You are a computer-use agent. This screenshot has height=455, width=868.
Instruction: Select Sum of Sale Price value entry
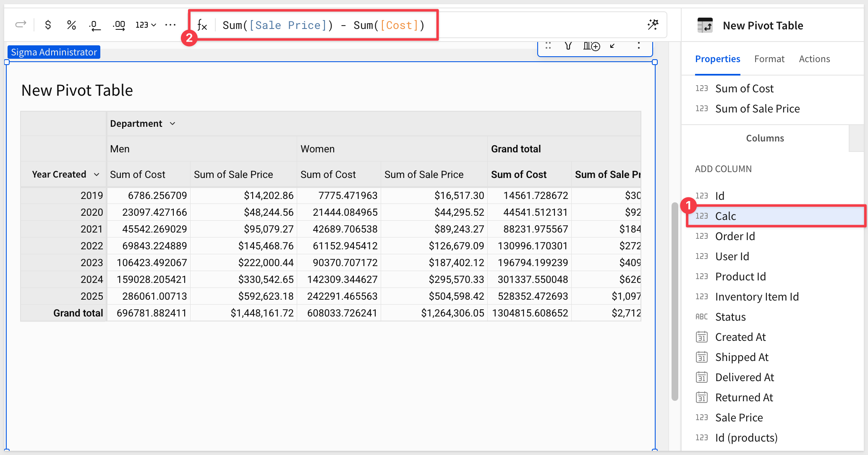click(757, 109)
